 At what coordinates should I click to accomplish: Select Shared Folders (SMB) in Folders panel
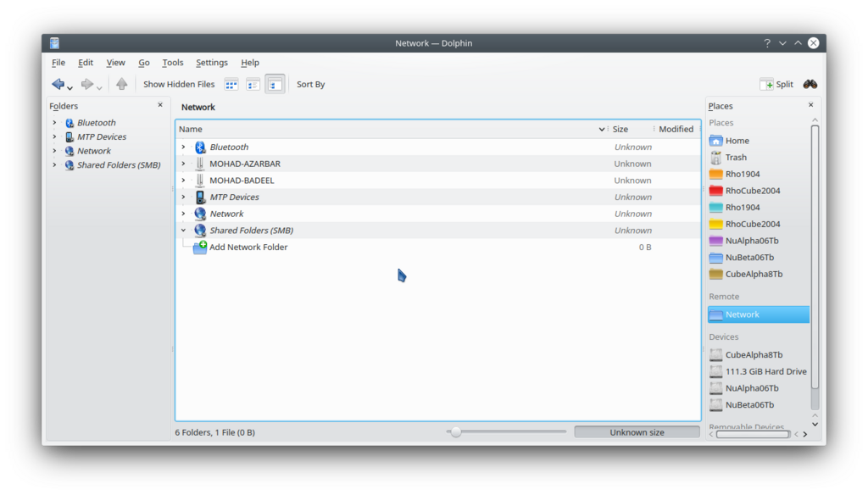pos(119,165)
